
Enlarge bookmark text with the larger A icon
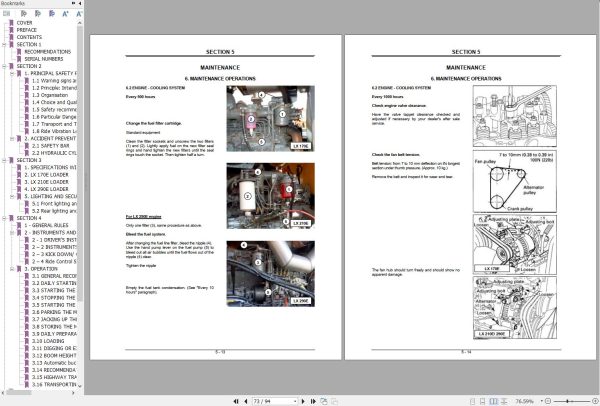65,14
